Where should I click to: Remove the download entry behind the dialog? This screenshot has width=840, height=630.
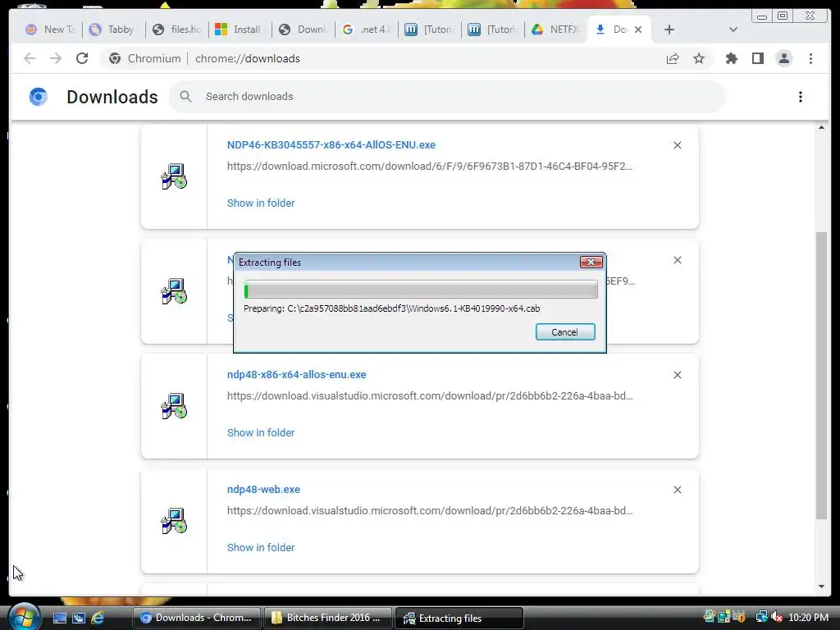click(677, 260)
